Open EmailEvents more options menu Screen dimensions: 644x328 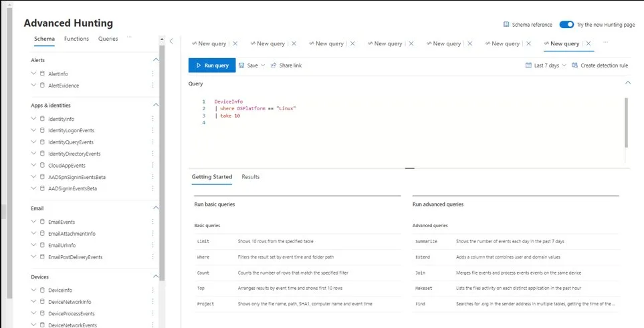[152, 221]
